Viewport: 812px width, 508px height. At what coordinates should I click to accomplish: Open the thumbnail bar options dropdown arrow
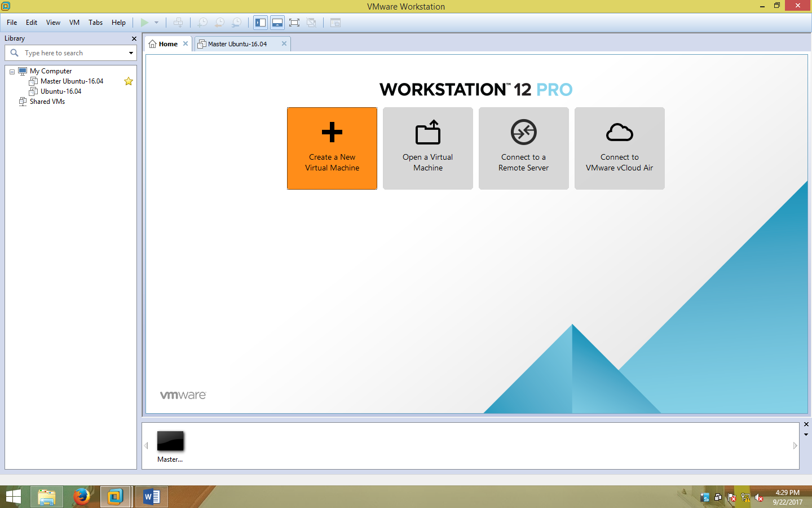pyautogui.click(x=806, y=435)
